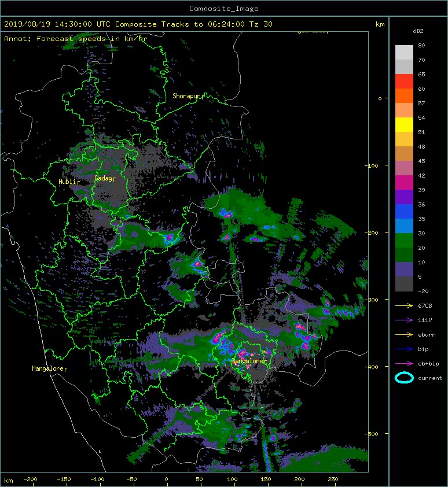Click the purple 111V arrow in legend
The width and height of the screenshot is (448, 487).
(x=404, y=320)
